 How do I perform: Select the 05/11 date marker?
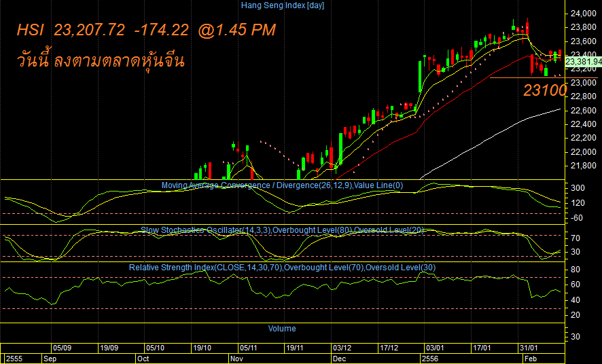tap(249, 348)
